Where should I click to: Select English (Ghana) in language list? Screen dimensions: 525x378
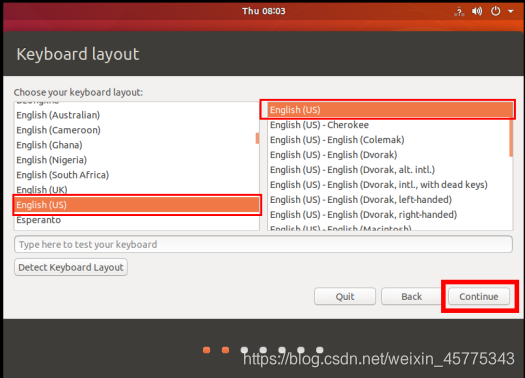click(x=136, y=145)
